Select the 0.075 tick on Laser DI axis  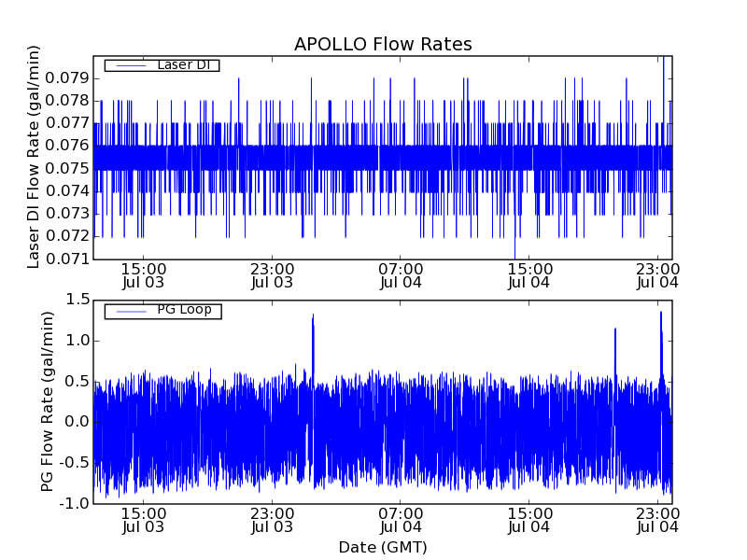click(67, 168)
